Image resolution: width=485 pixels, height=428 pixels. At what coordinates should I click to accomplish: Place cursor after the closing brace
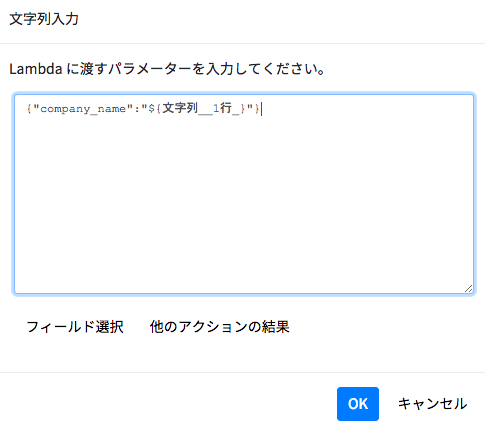261,109
